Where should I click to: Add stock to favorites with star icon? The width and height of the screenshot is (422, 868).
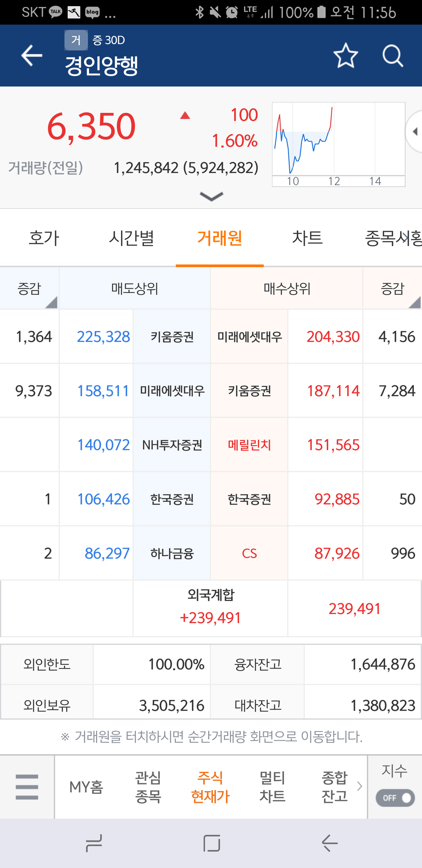[346, 55]
